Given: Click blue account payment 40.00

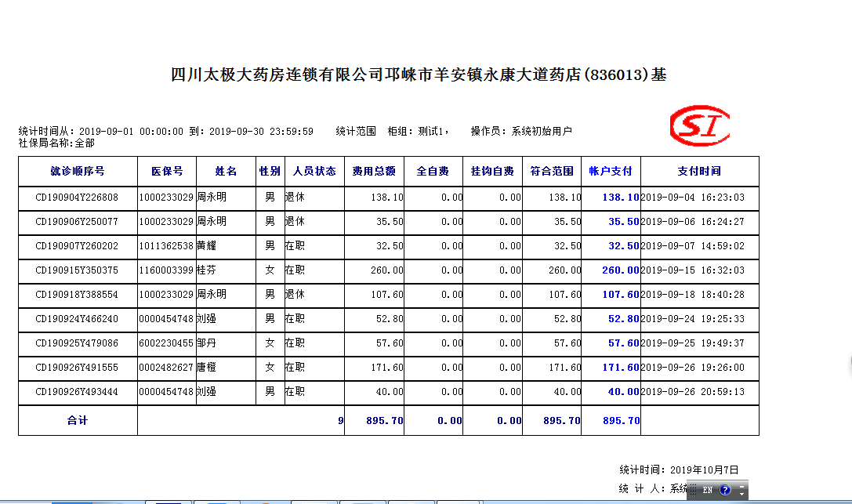Looking at the screenshot, I should pyautogui.click(x=624, y=392).
